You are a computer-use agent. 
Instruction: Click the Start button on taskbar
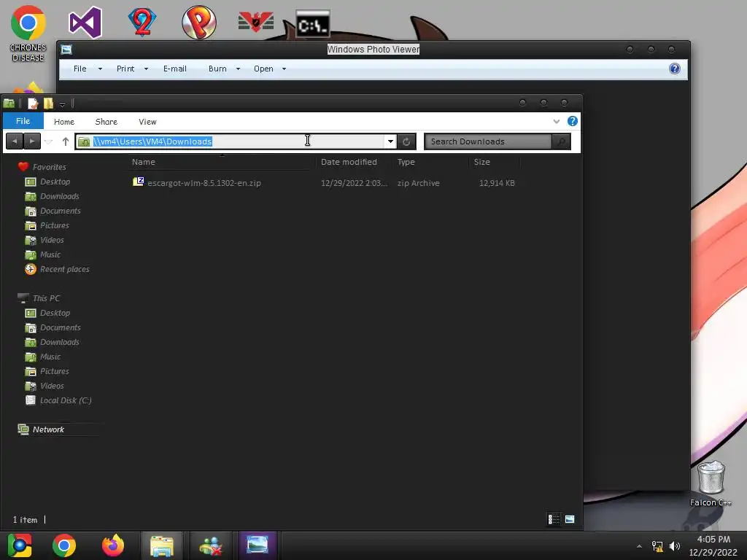[20, 545]
